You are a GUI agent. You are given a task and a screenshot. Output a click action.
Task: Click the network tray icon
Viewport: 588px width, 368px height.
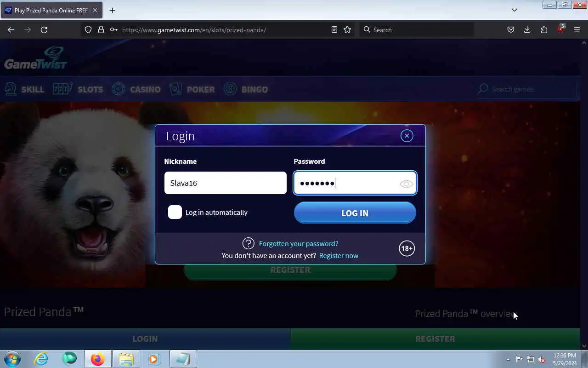pos(531,359)
